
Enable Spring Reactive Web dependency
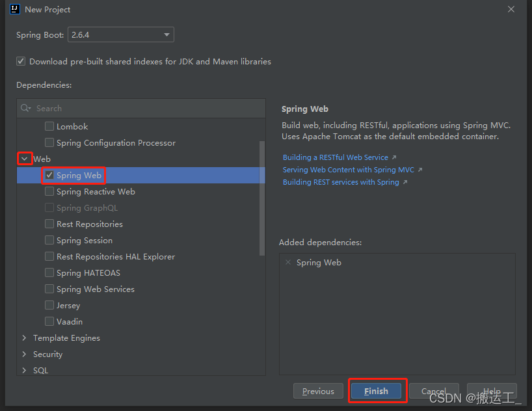tap(49, 191)
